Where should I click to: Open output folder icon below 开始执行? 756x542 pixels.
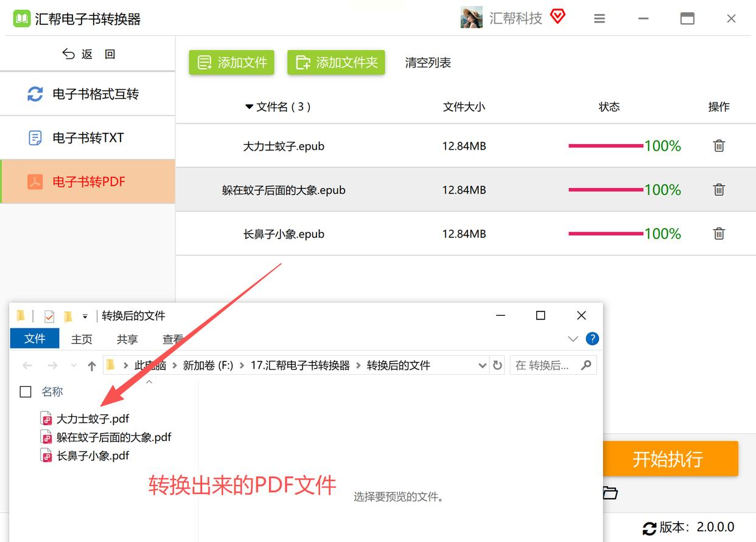(x=611, y=493)
